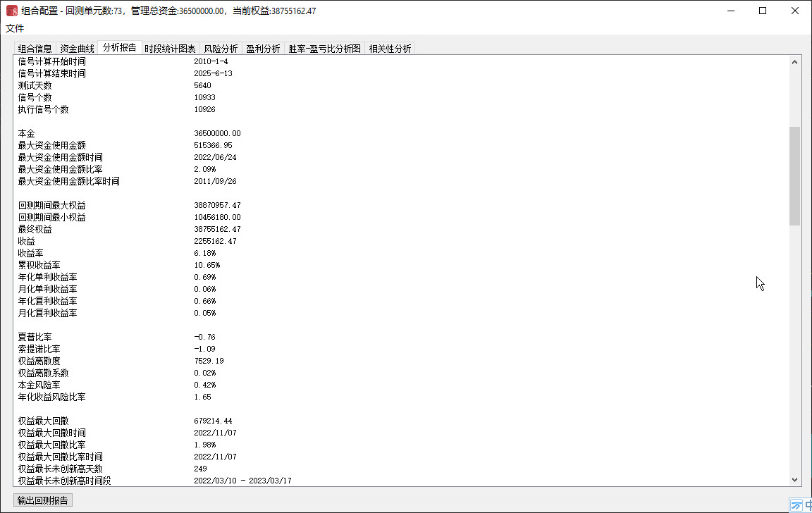Click the red app icon in title bar

tap(11, 11)
